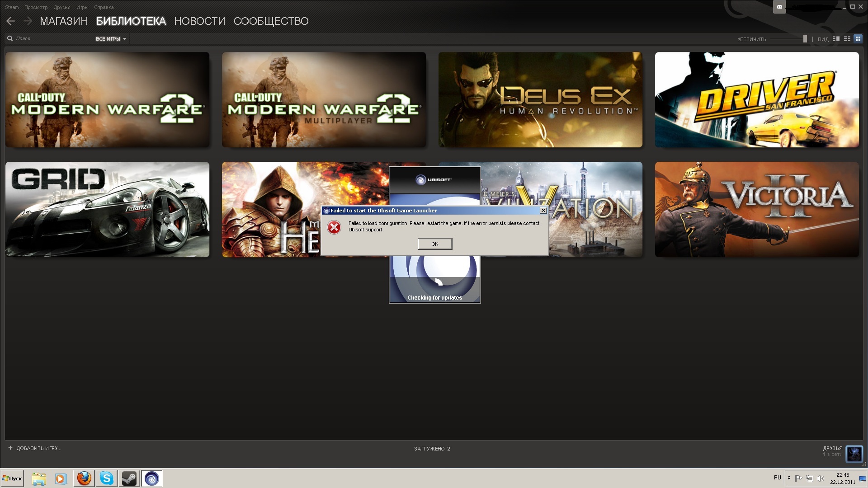
Task: Select the Victoria II tile
Action: point(757,209)
